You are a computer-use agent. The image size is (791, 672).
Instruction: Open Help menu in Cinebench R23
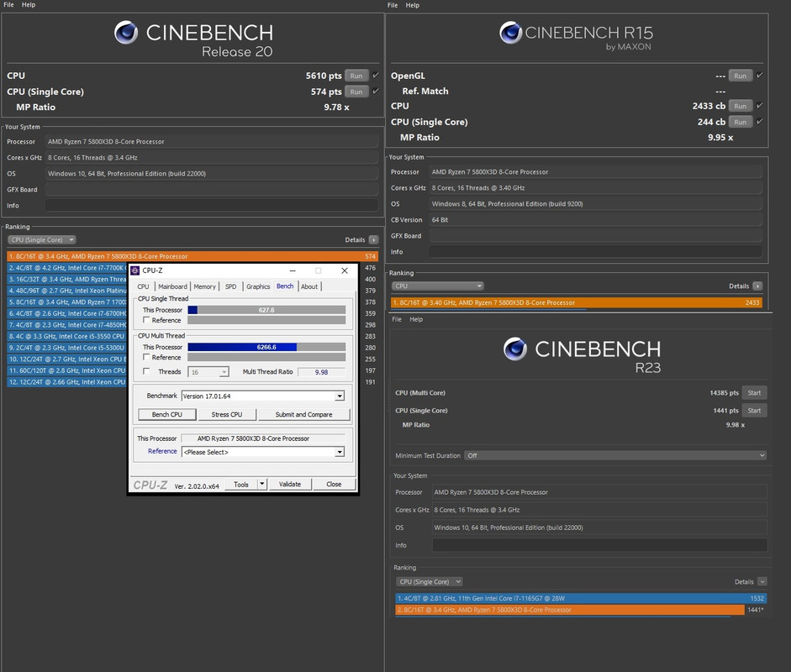[x=416, y=319]
